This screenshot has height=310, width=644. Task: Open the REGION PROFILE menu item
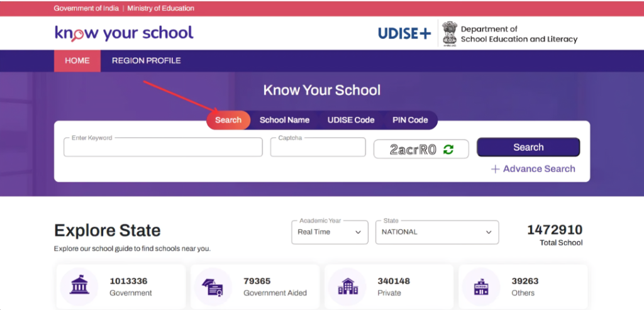(x=146, y=61)
